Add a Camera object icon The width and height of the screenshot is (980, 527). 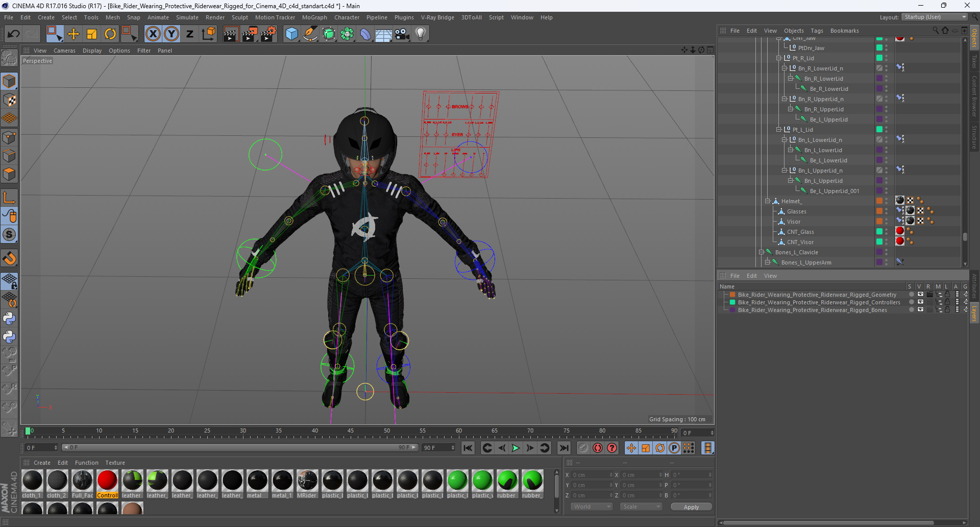click(x=402, y=34)
